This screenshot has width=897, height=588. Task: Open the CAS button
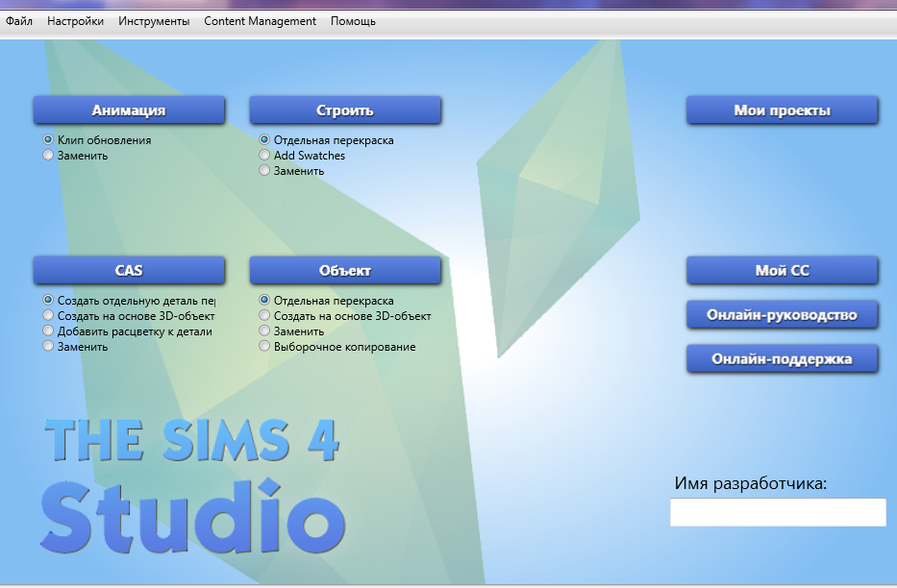coord(129,271)
